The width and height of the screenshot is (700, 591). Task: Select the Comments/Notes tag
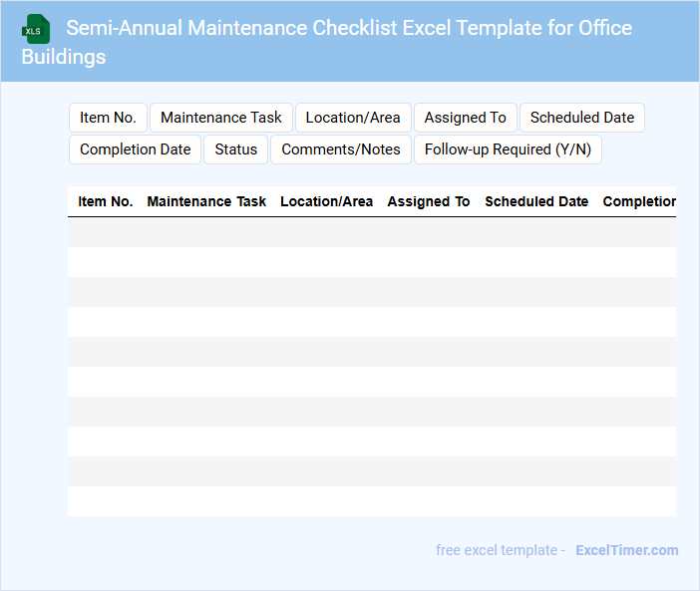341,149
